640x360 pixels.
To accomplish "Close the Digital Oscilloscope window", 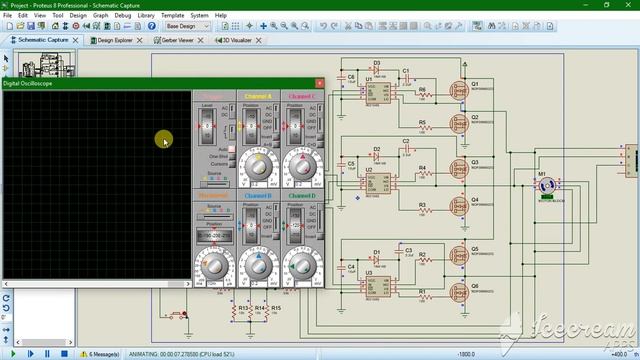I will point(320,83).
